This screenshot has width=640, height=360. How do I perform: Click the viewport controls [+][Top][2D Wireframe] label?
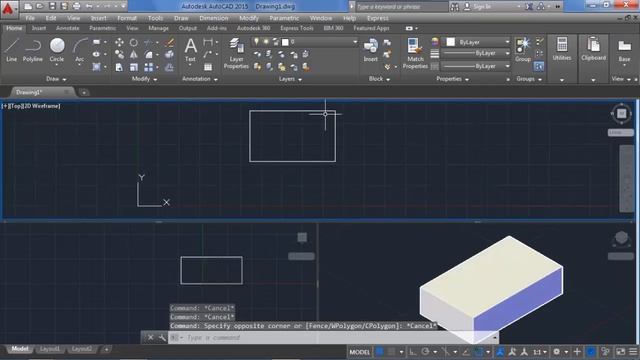pyautogui.click(x=31, y=106)
